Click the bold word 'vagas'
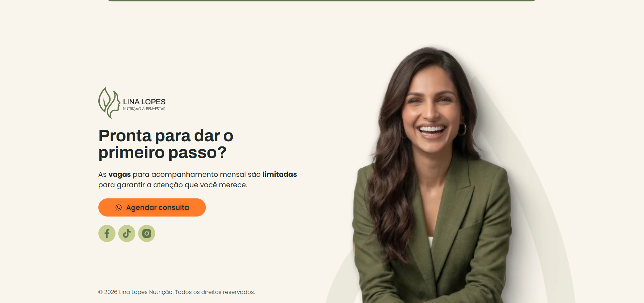 tap(120, 174)
